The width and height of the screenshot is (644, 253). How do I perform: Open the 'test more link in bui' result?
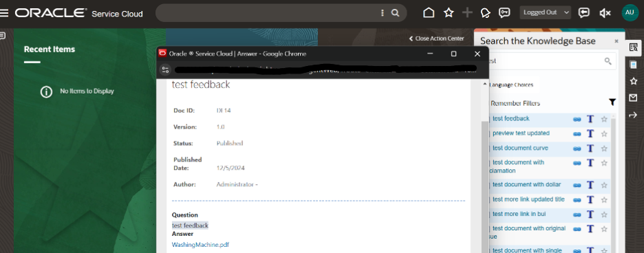[x=519, y=214]
